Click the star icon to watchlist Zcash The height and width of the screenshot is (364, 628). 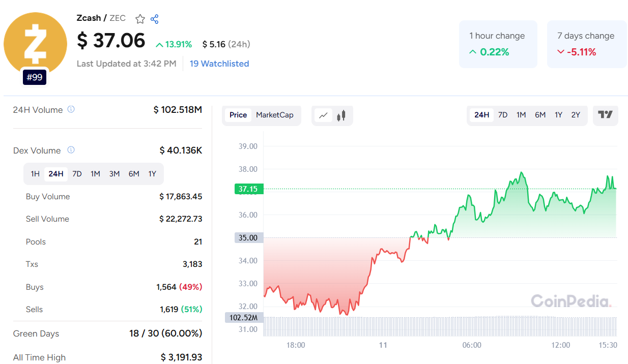click(x=140, y=19)
